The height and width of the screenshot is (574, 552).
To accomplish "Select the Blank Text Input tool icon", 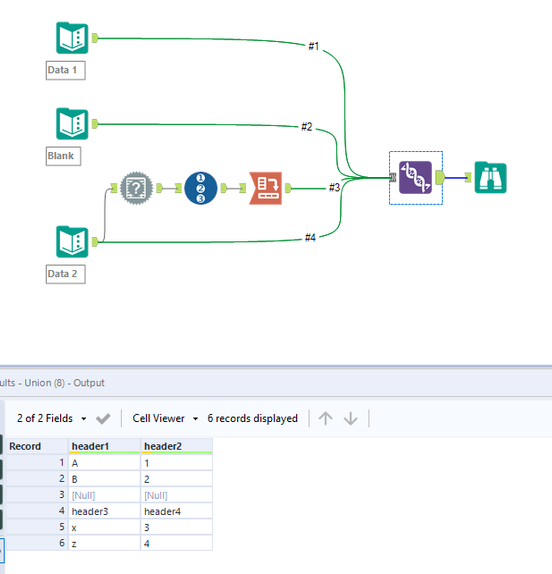I will tap(72, 124).
